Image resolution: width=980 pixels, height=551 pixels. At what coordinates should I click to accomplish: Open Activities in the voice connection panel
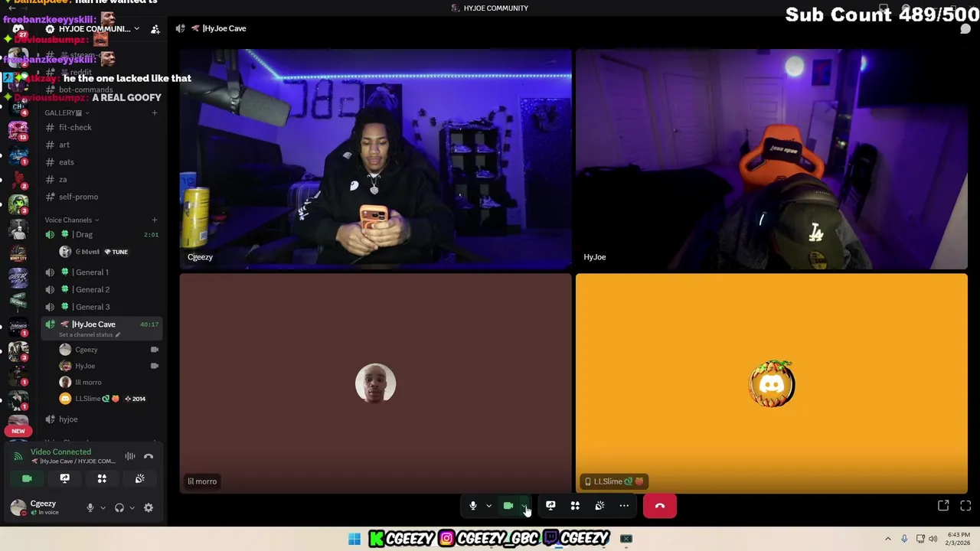coord(102,478)
